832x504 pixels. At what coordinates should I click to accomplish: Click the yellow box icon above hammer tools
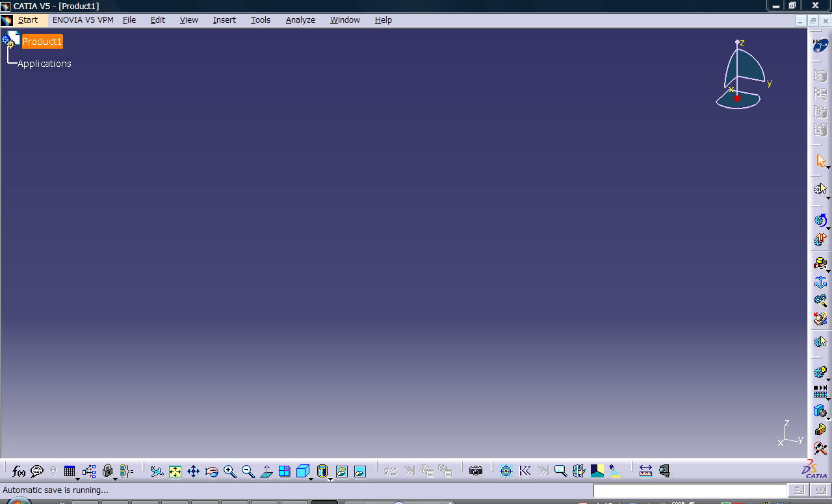coord(820,429)
